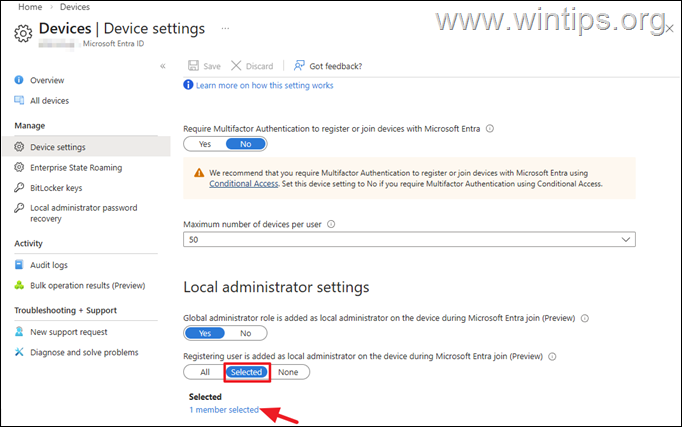
Task: Click the Devices settings gear icon in header
Action: coord(23,33)
